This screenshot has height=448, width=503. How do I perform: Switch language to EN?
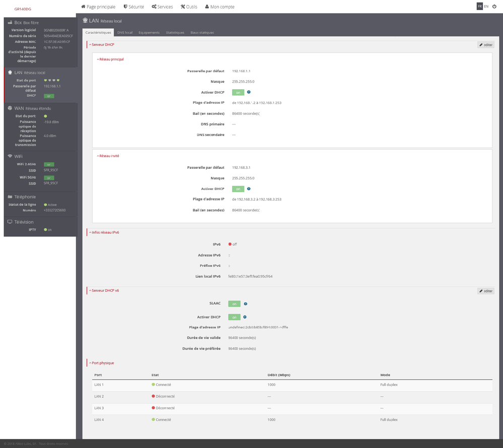click(x=486, y=7)
